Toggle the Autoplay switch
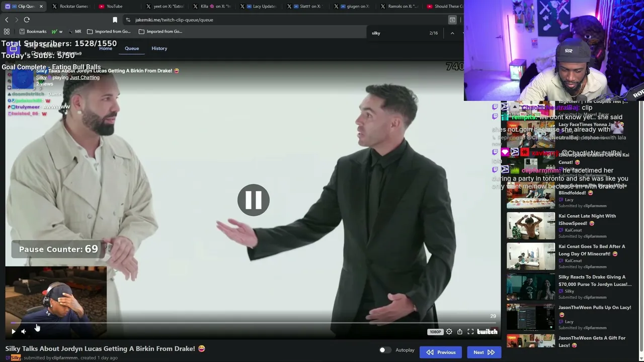This screenshot has height=362, width=644. (x=385, y=350)
